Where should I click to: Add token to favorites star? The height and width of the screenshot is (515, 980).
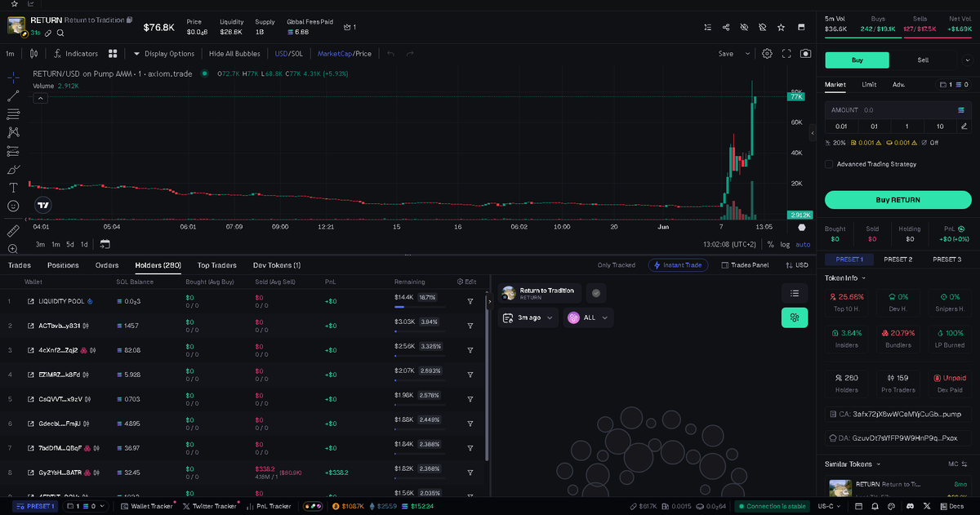(x=781, y=27)
